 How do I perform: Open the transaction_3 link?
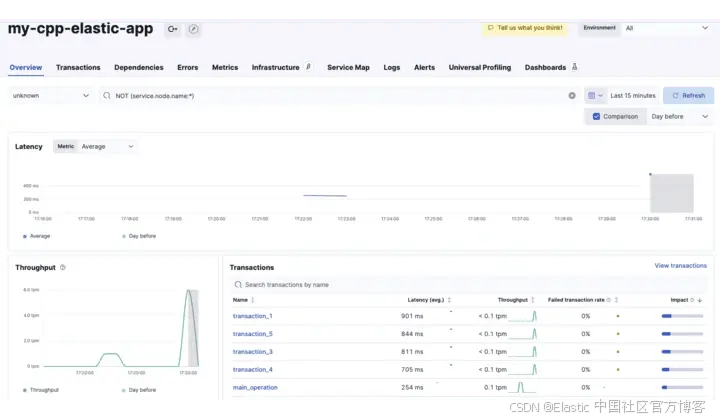[x=253, y=352]
